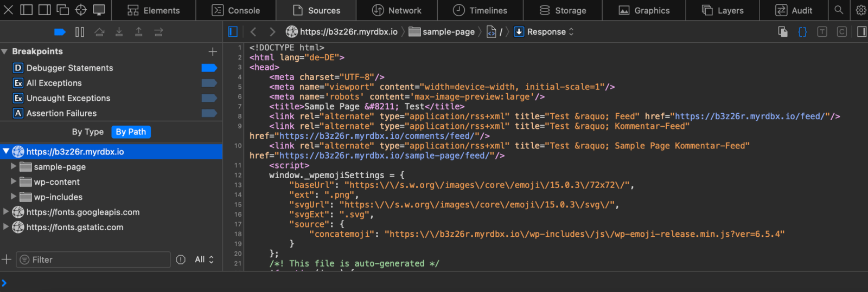This screenshot has height=292, width=868.
Task: Select the By Path grouping button
Action: [131, 132]
